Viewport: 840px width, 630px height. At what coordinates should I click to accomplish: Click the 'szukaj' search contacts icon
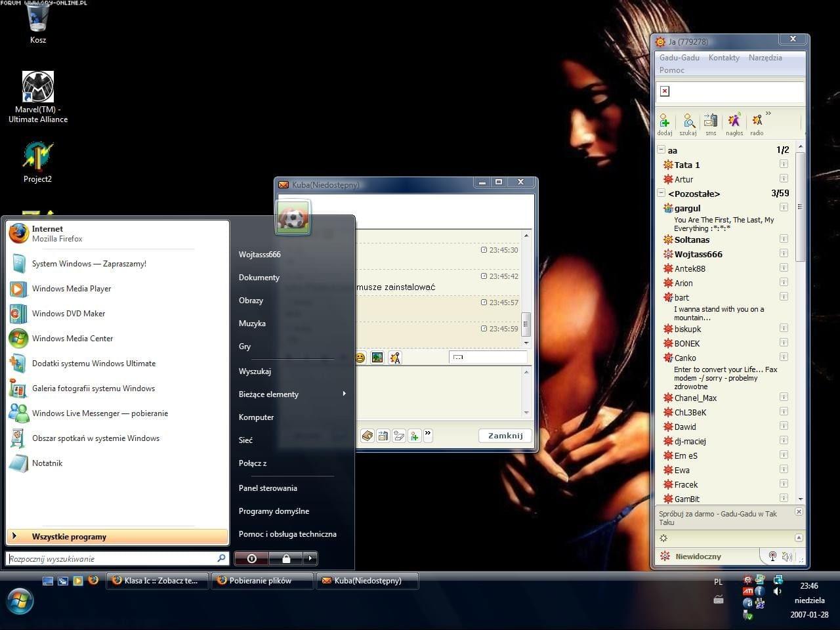coord(688,123)
